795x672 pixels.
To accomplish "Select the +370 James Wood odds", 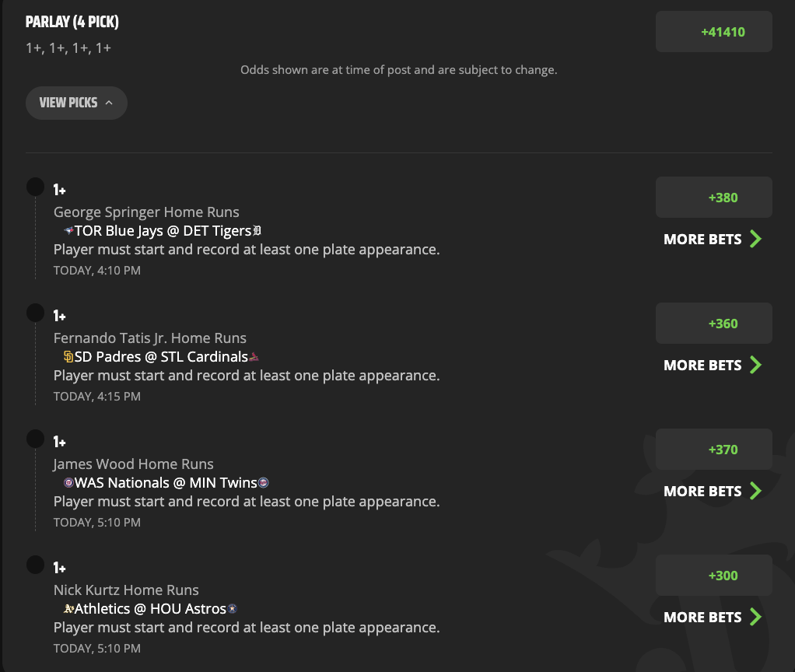I will pyautogui.click(x=714, y=450).
